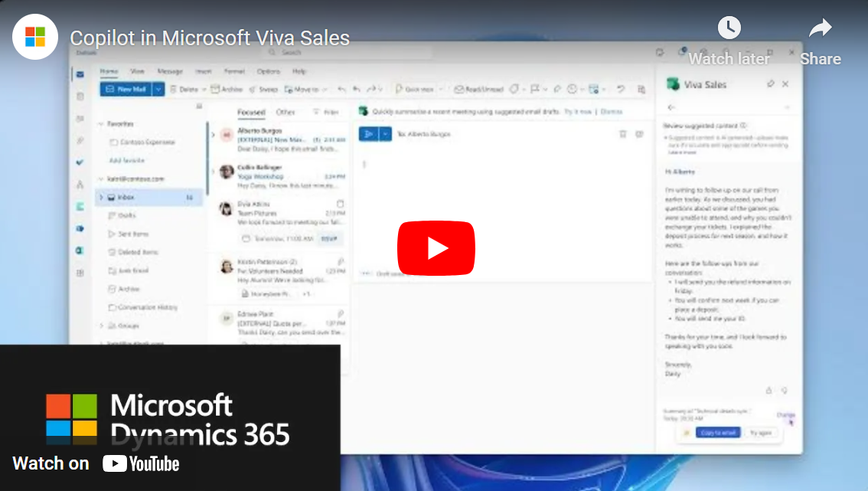The image size is (868, 491).
Task: Open the Send options dropdown arrow
Action: point(384,134)
